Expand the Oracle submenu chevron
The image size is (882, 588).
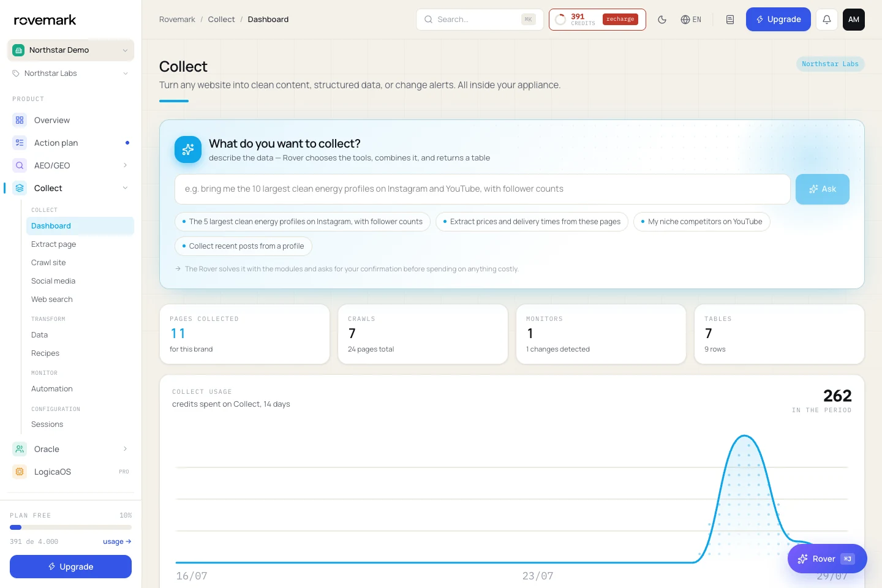125,449
